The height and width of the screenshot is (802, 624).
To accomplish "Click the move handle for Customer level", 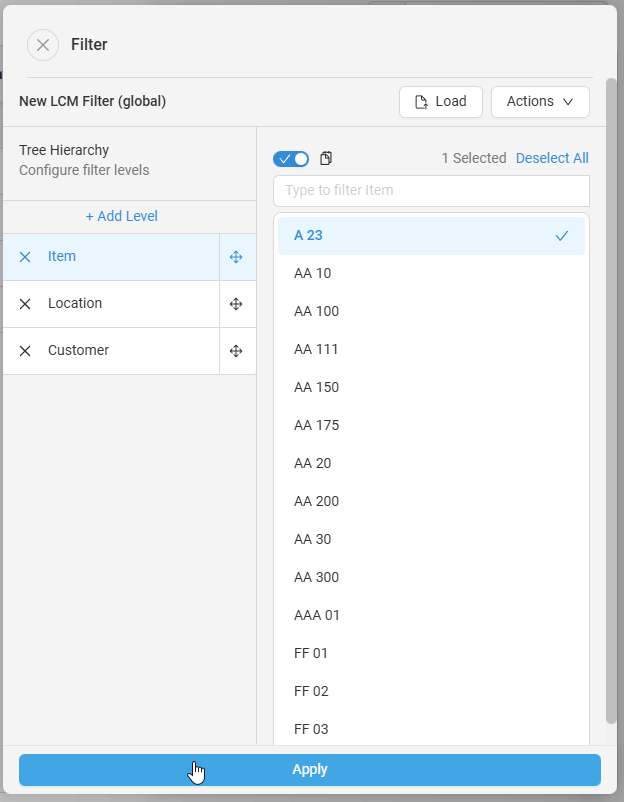I will pos(236,351).
